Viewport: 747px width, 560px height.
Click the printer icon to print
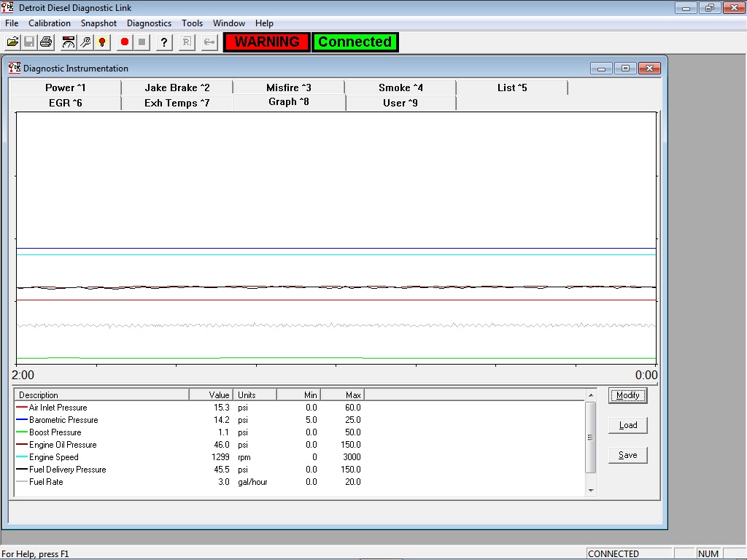44,42
